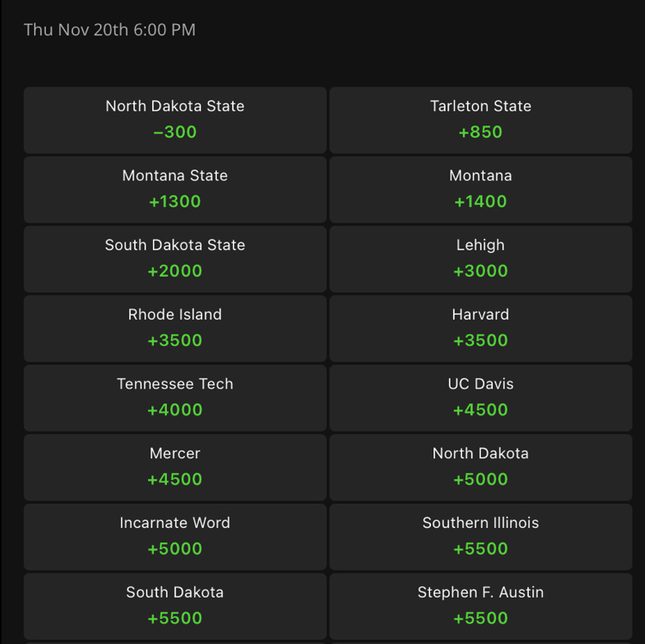Choose Montana State to win
This screenshot has height=644, width=645.
click(175, 189)
